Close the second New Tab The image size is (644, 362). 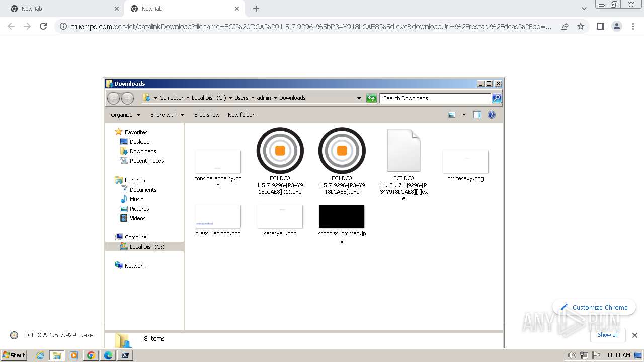[x=237, y=9]
